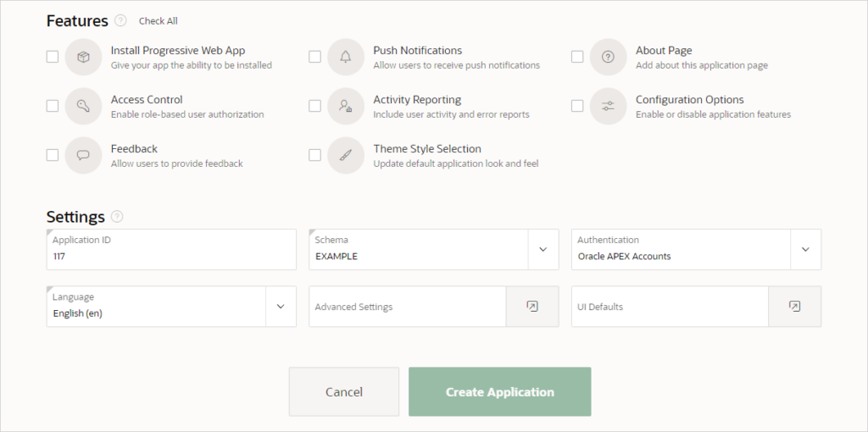The image size is (868, 432).
Task: Click the About Page question mark icon
Action: [x=609, y=57]
